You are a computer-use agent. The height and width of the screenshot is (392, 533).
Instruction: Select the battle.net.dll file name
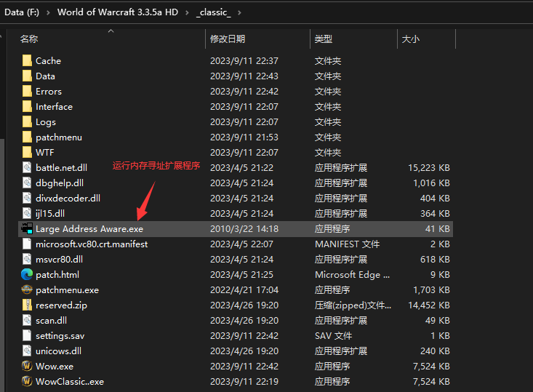point(62,167)
